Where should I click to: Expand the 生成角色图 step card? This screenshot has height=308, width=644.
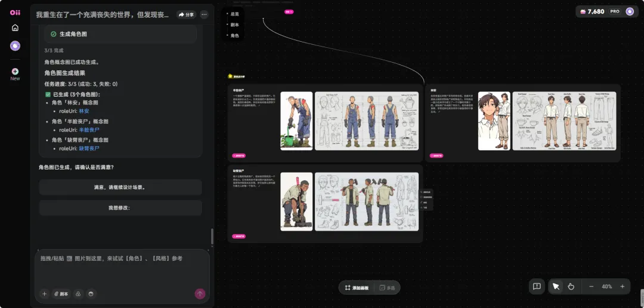tap(120, 34)
